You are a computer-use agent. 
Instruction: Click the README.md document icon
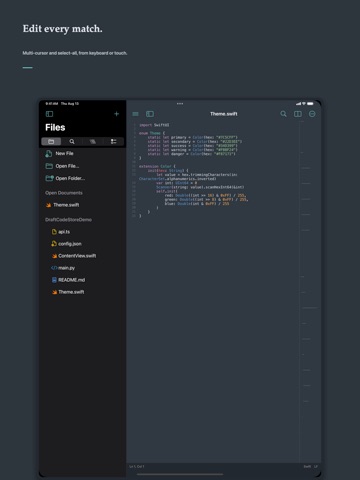point(54,280)
